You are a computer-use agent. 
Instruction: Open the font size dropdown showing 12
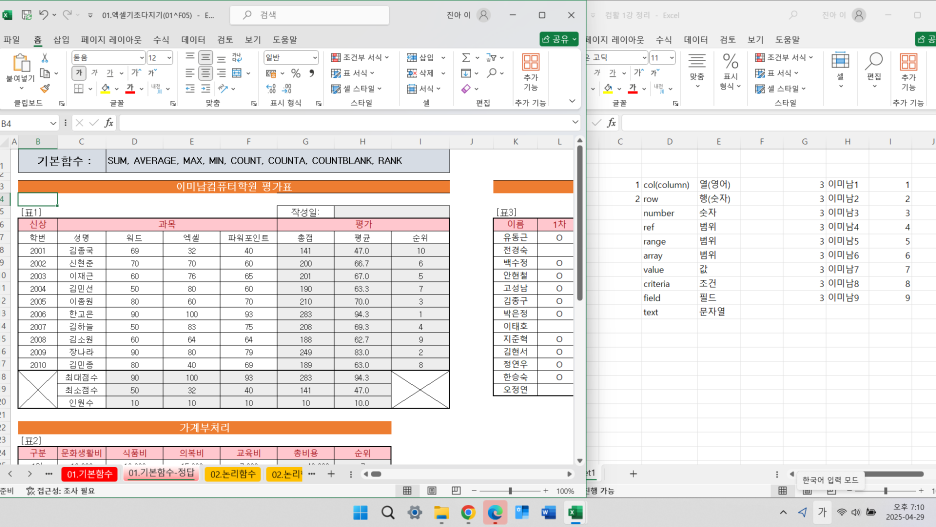coord(167,58)
